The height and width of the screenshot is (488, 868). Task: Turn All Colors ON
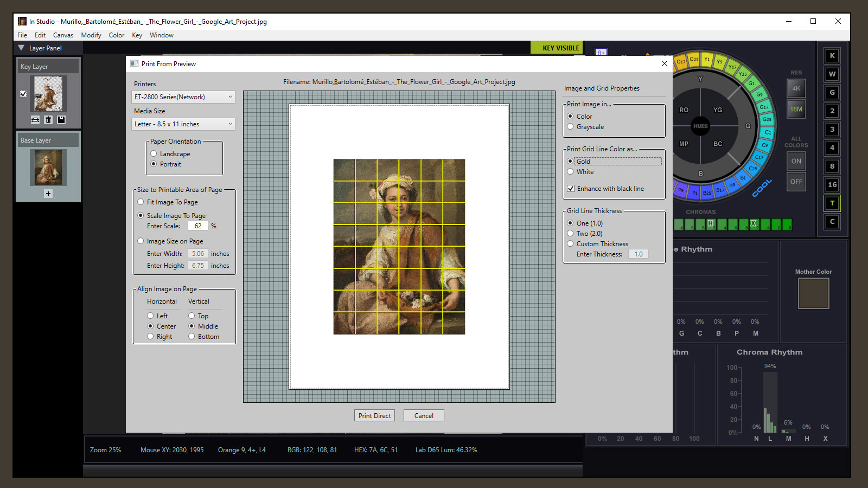[x=796, y=161]
